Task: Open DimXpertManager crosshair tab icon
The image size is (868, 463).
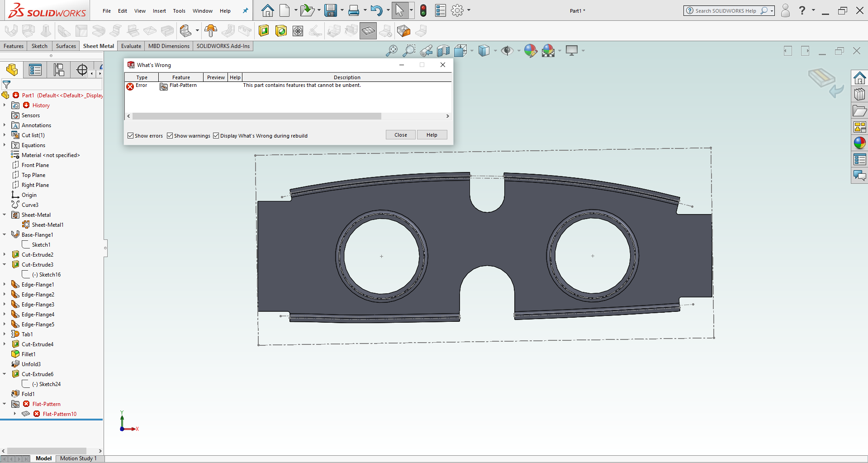Action: click(x=82, y=70)
